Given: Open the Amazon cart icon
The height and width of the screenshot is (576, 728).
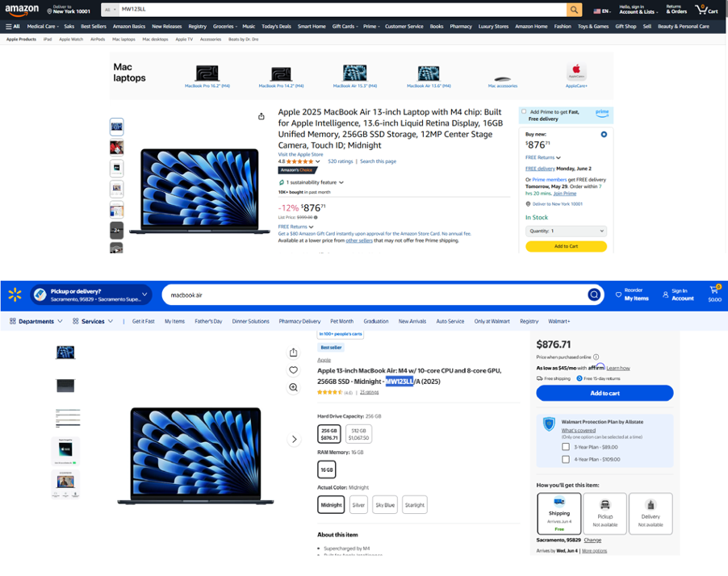Looking at the screenshot, I should [x=706, y=10].
